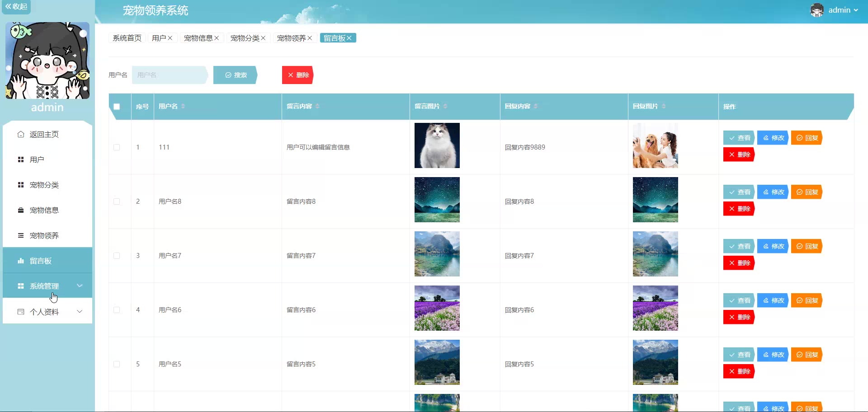
Task: Click 查看 for row 用户名6
Action: [739, 300]
